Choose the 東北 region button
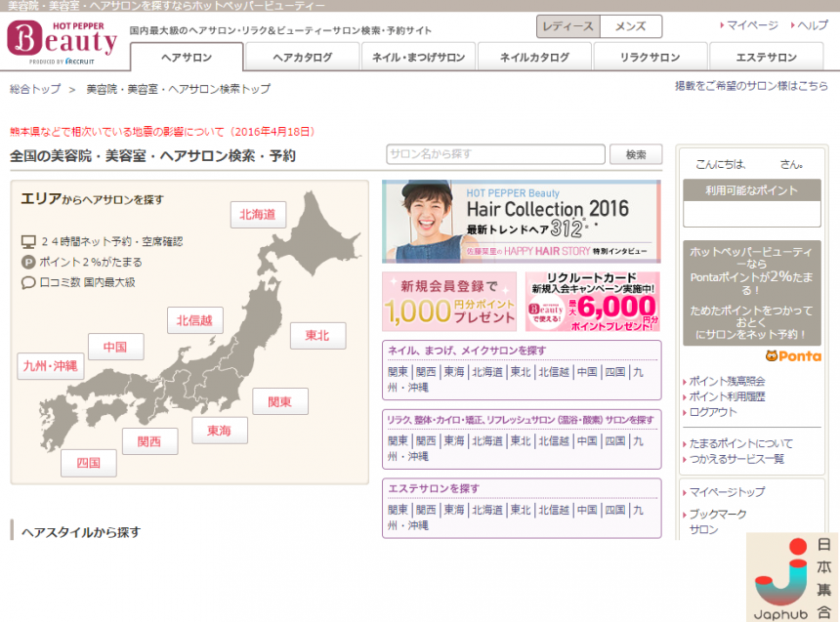 317,335
